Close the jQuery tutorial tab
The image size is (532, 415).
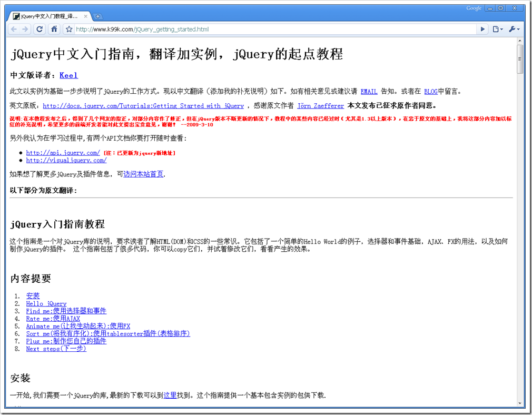tap(85, 16)
